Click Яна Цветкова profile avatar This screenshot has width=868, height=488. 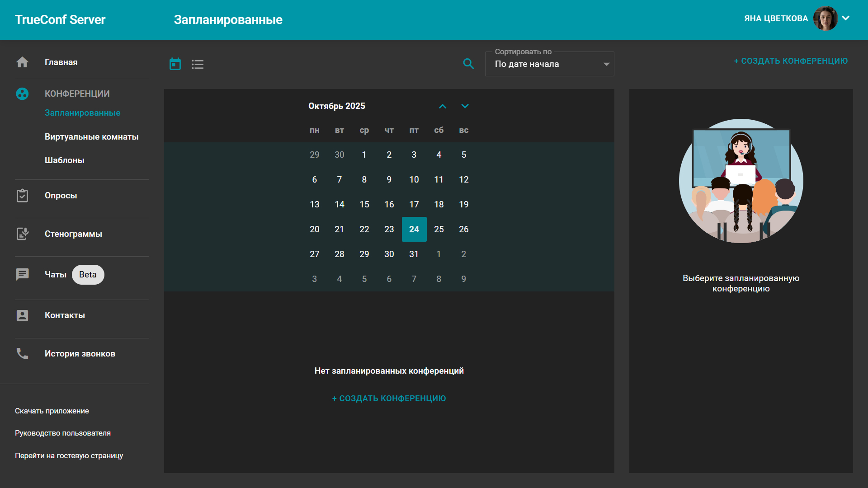(x=825, y=19)
